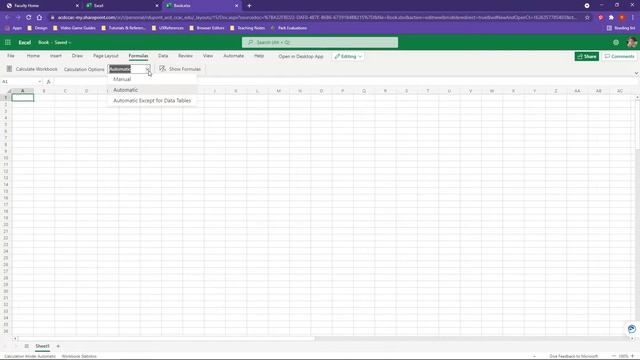Choose Automatic Except for Data Tables
Viewport: 640px width, 360px height.
click(x=152, y=100)
